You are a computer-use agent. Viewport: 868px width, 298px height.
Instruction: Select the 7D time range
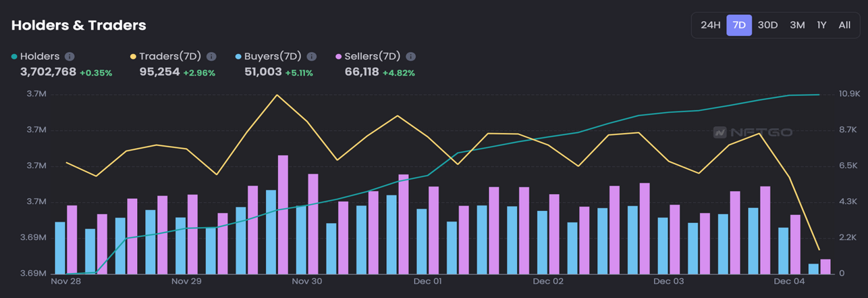(739, 25)
